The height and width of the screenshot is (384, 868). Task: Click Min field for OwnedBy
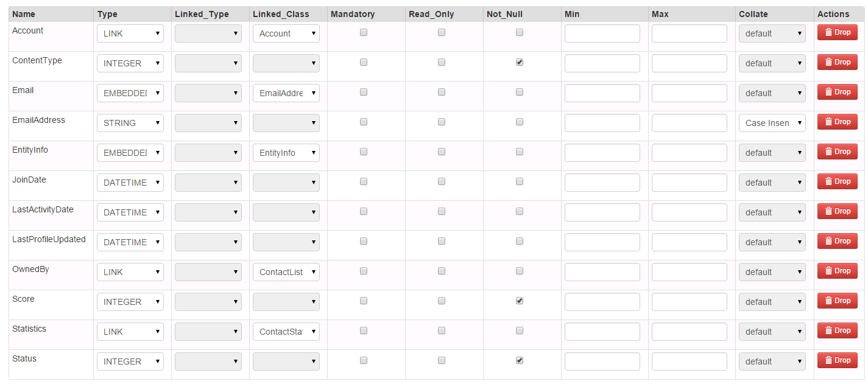coord(602,272)
